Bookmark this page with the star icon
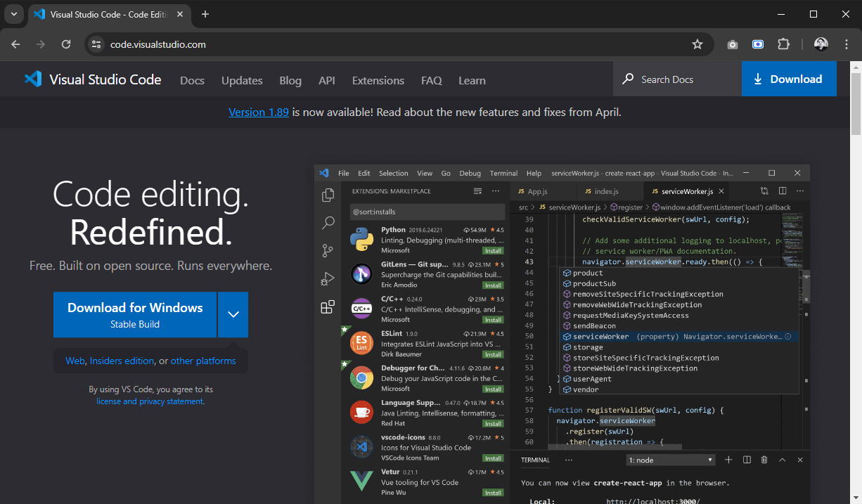This screenshot has height=504, width=862. click(697, 44)
